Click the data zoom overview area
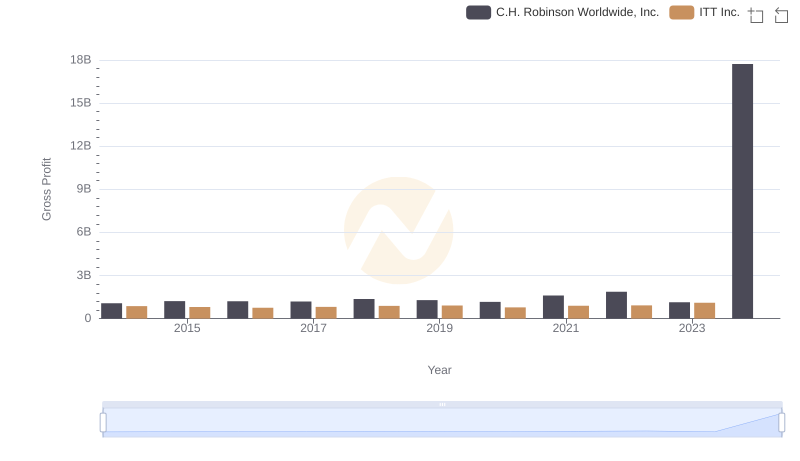 [442, 423]
